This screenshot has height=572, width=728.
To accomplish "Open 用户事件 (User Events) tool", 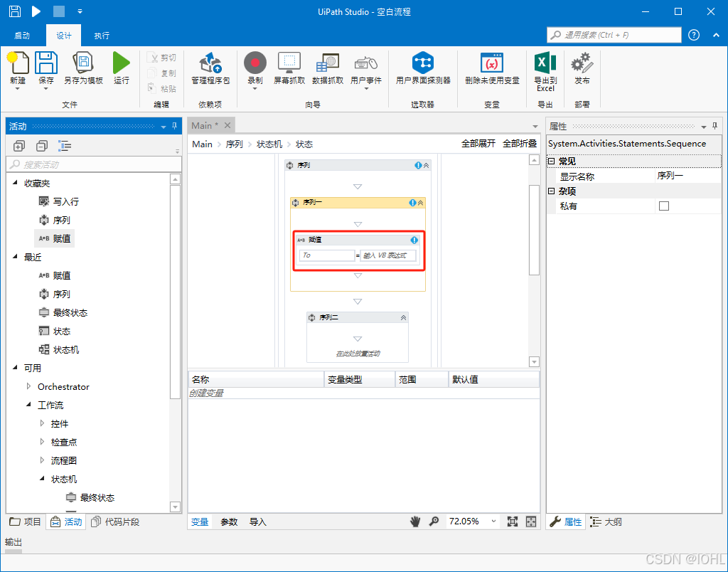I will click(366, 63).
